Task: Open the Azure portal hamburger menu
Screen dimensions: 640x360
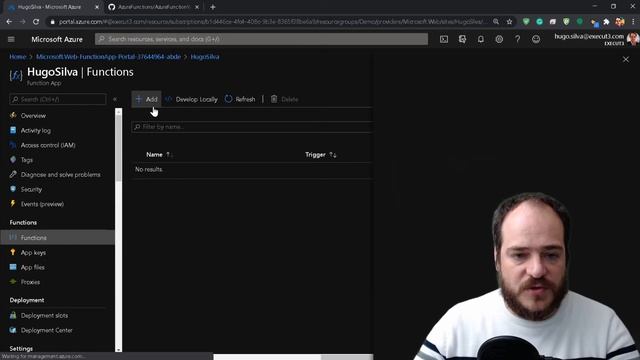Action: point(11,39)
